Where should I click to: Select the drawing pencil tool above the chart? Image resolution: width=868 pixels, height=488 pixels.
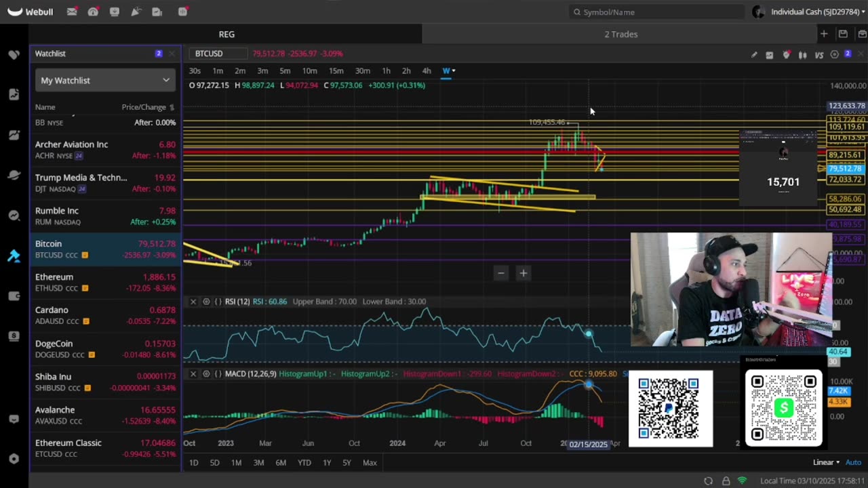[754, 55]
